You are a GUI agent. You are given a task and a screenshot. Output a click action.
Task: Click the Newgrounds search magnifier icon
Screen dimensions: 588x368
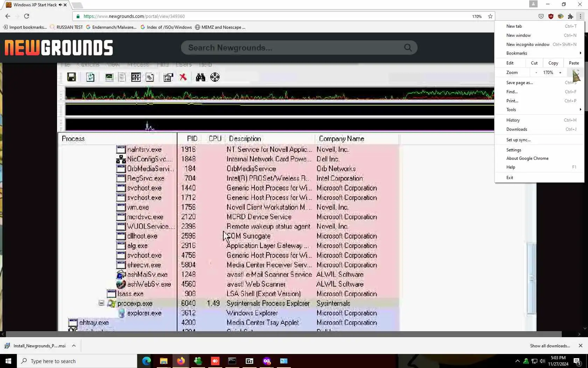(408, 48)
